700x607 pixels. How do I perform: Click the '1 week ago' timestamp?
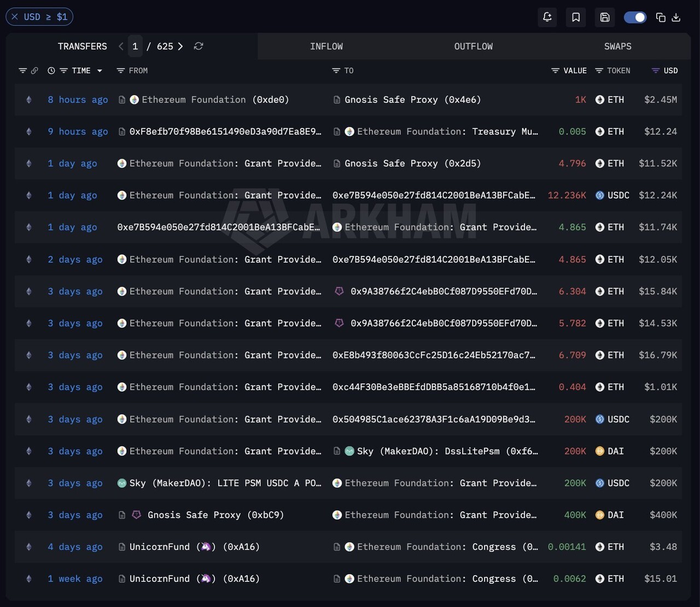click(75, 579)
